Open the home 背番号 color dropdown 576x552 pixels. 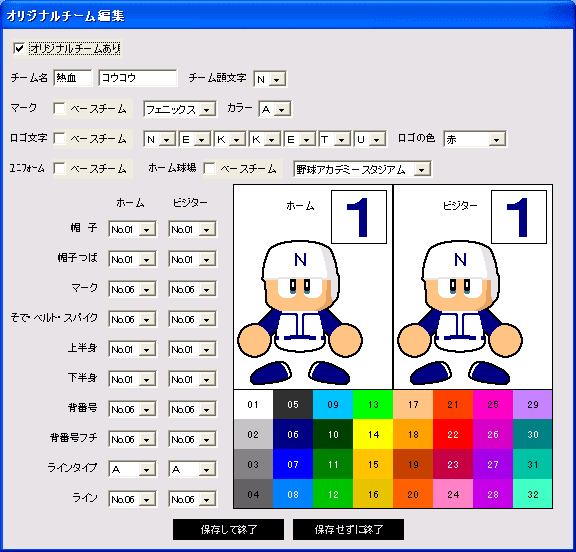[133, 409]
